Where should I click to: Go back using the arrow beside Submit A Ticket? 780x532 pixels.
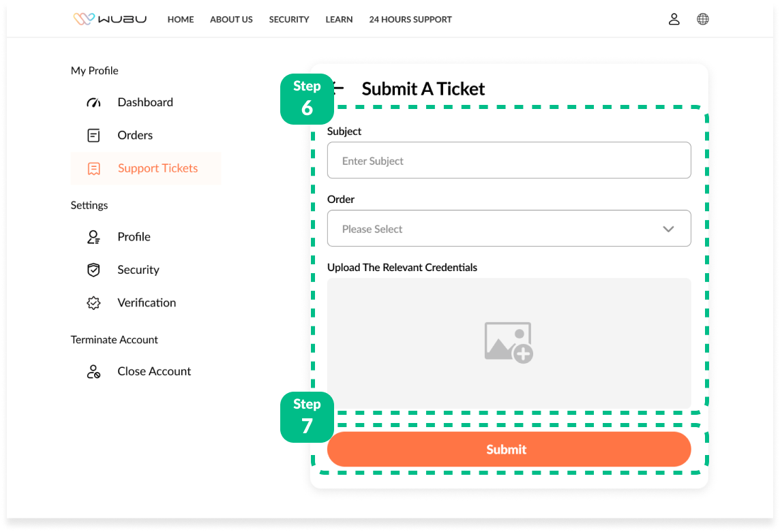(339, 88)
